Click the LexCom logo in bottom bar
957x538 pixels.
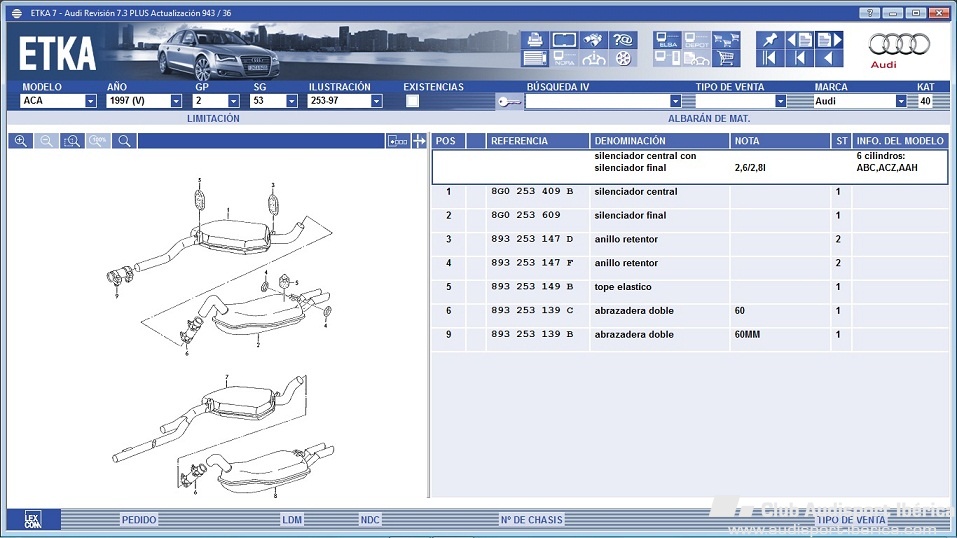point(33,520)
